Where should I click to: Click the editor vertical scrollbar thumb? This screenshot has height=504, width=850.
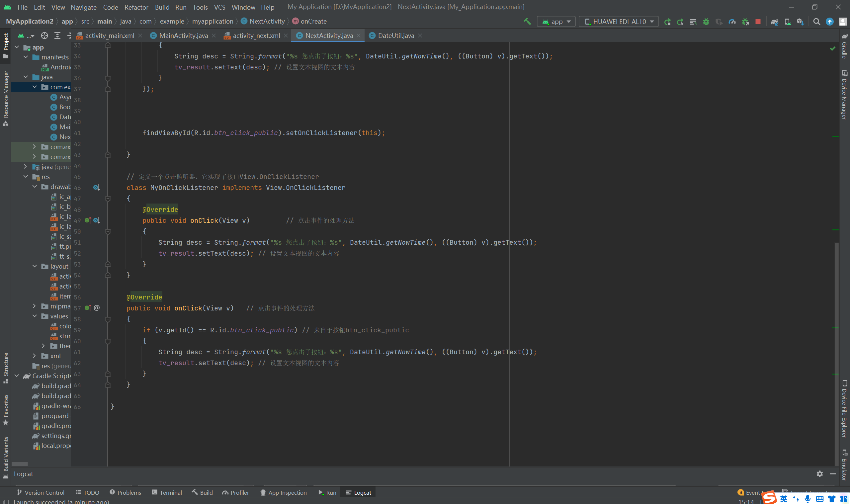click(x=836, y=353)
